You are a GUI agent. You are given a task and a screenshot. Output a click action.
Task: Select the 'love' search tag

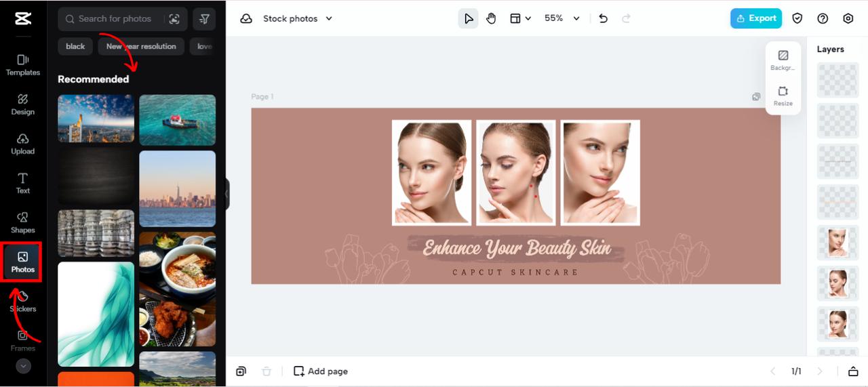click(x=204, y=46)
